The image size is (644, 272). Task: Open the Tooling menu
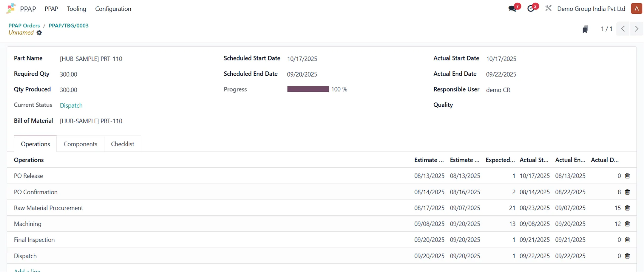click(76, 9)
